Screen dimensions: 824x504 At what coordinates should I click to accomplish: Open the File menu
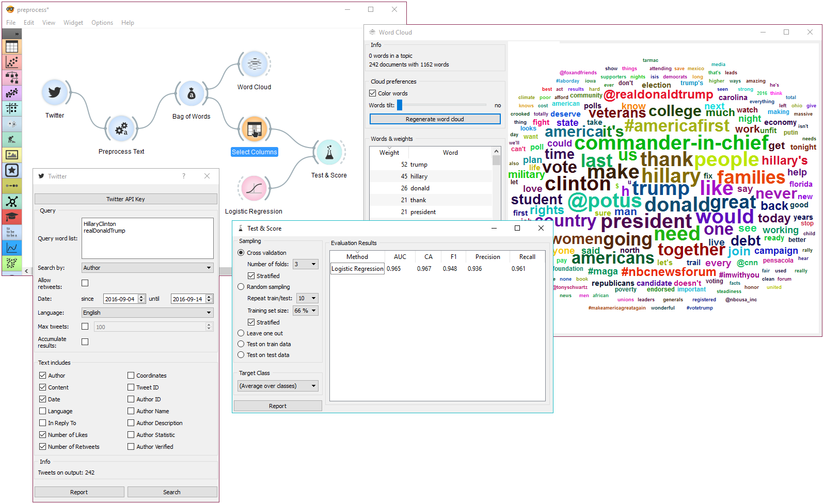(11, 23)
